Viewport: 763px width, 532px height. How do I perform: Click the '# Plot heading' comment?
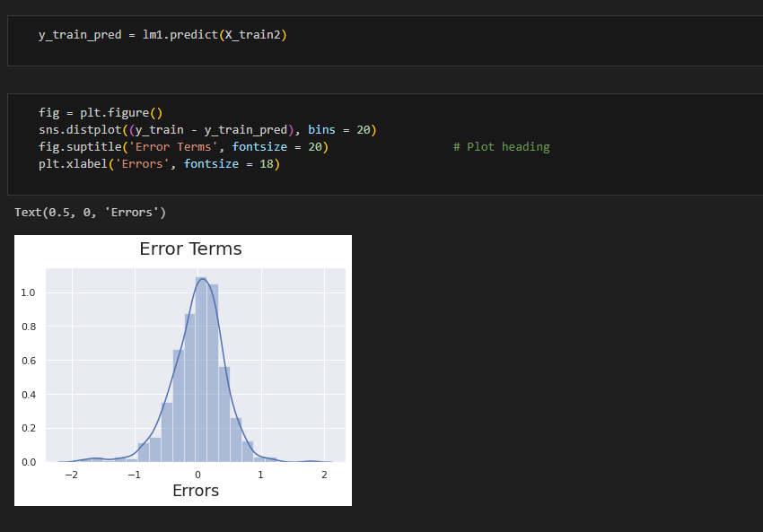(501, 147)
